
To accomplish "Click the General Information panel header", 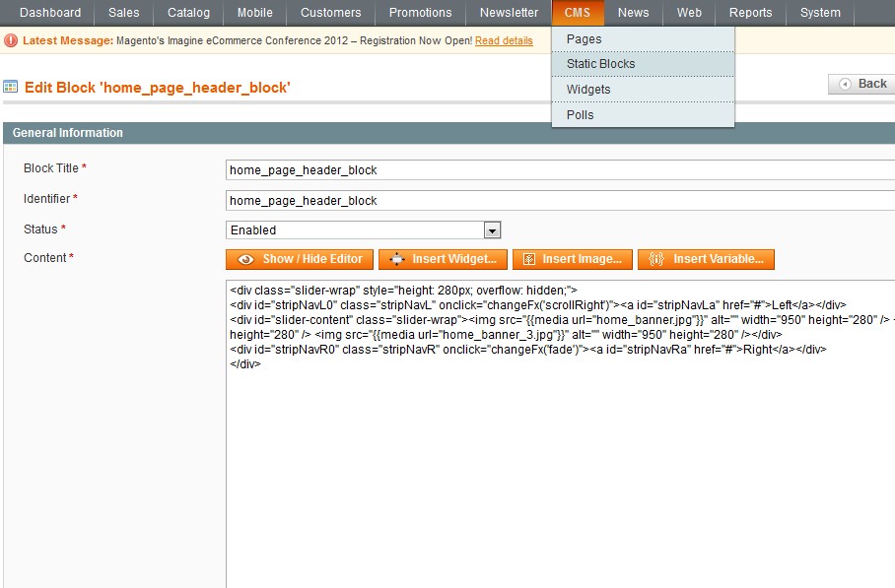I will (69, 133).
